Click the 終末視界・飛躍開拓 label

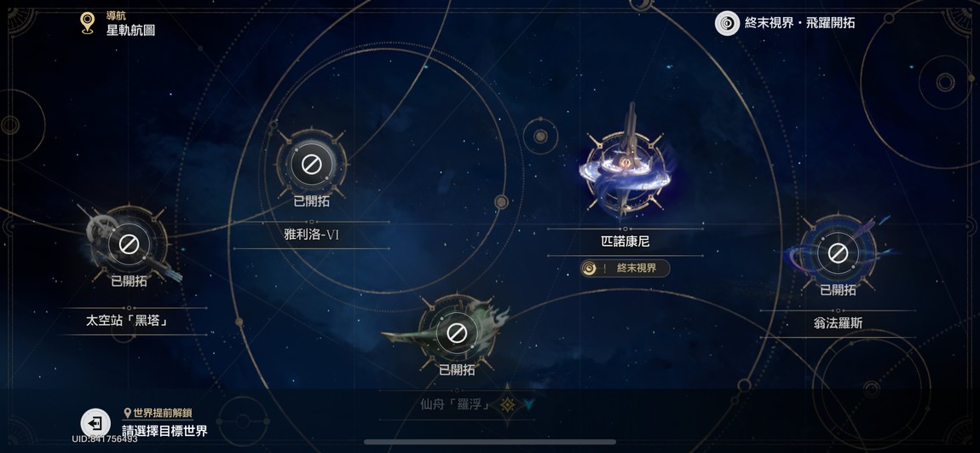799,23
